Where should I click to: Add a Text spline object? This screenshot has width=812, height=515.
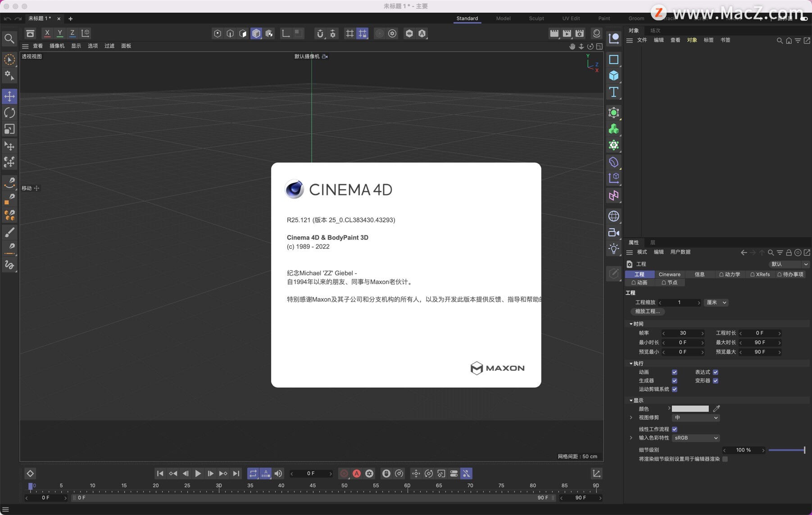pyautogui.click(x=613, y=92)
